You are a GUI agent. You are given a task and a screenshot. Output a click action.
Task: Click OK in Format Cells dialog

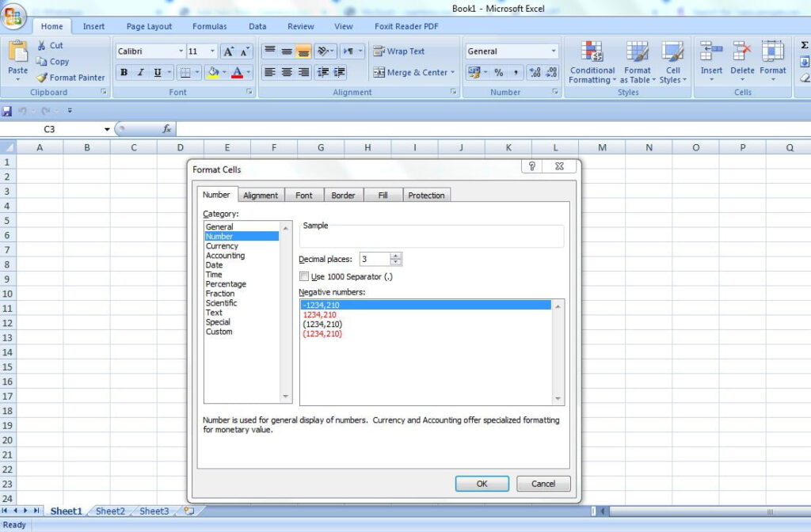click(x=482, y=484)
